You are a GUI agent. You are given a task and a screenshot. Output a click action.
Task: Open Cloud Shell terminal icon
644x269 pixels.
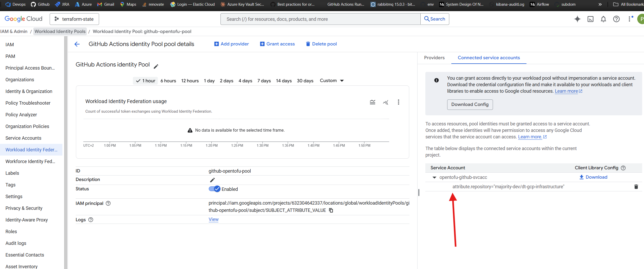(590, 19)
